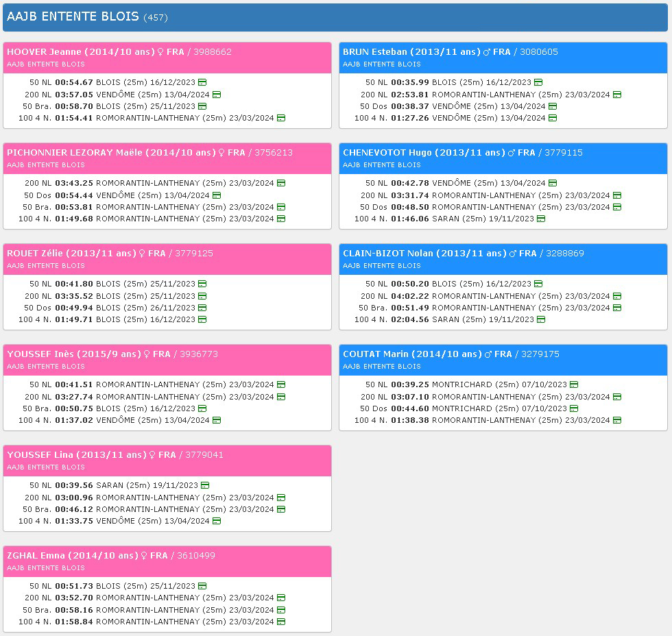Open result icon for Rouet Zélie 50 Dos
This screenshot has height=636, width=672.
pos(202,308)
